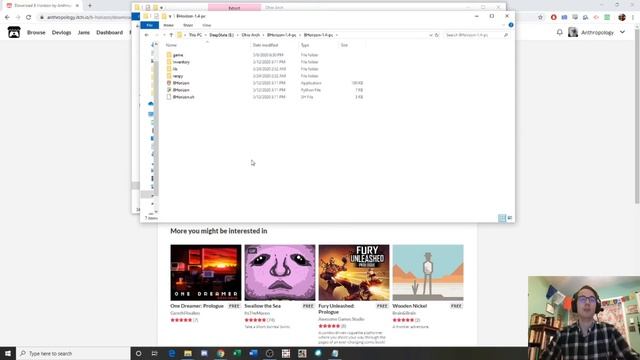The width and height of the screenshot is (640, 360).
Task: Expand the address bar history dropdown
Action: click(431, 35)
